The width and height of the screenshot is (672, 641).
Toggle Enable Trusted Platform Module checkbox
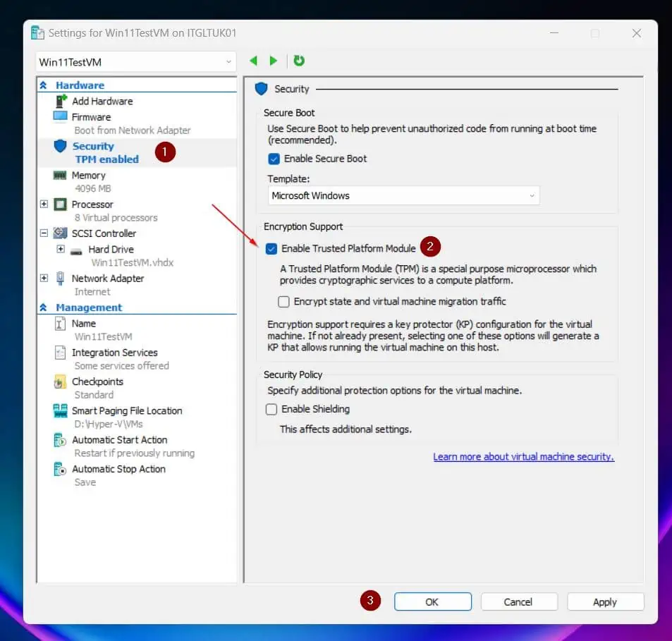pyautogui.click(x=271, y=249)
